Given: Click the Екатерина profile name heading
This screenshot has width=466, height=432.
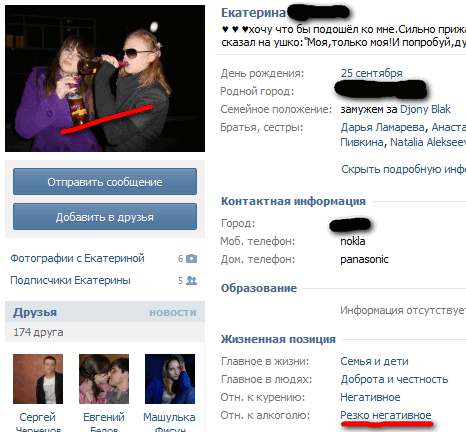Looking at the screenshot, I should coord(253,13).
